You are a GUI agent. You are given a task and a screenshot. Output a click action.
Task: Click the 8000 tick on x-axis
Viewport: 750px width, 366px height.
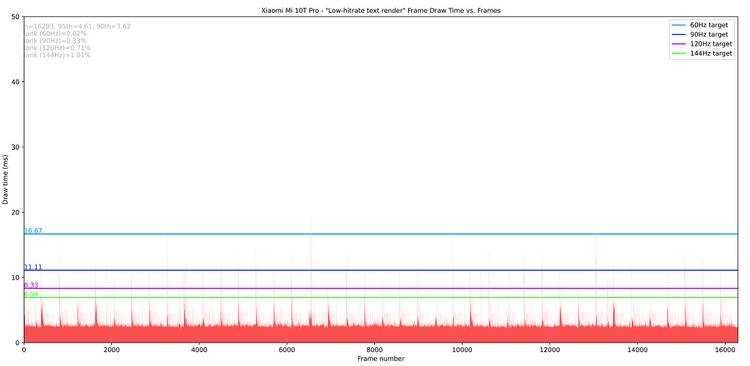coord(374,350)
